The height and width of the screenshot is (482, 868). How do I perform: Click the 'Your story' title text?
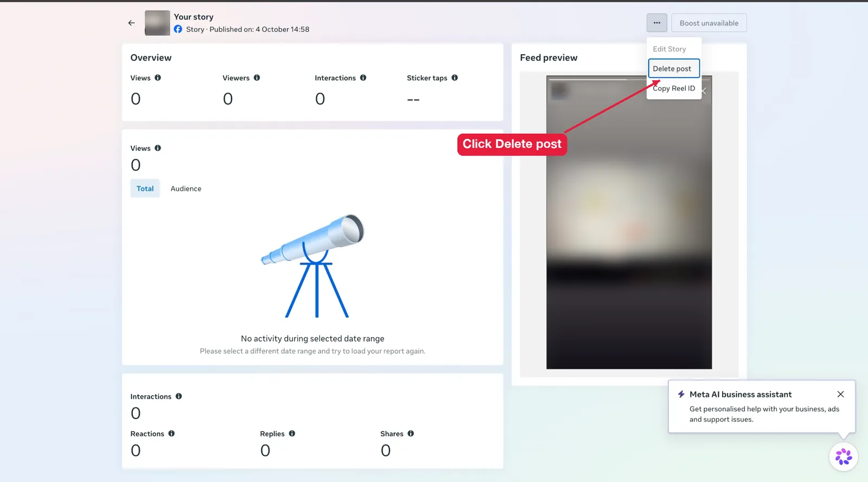point(194,17)
